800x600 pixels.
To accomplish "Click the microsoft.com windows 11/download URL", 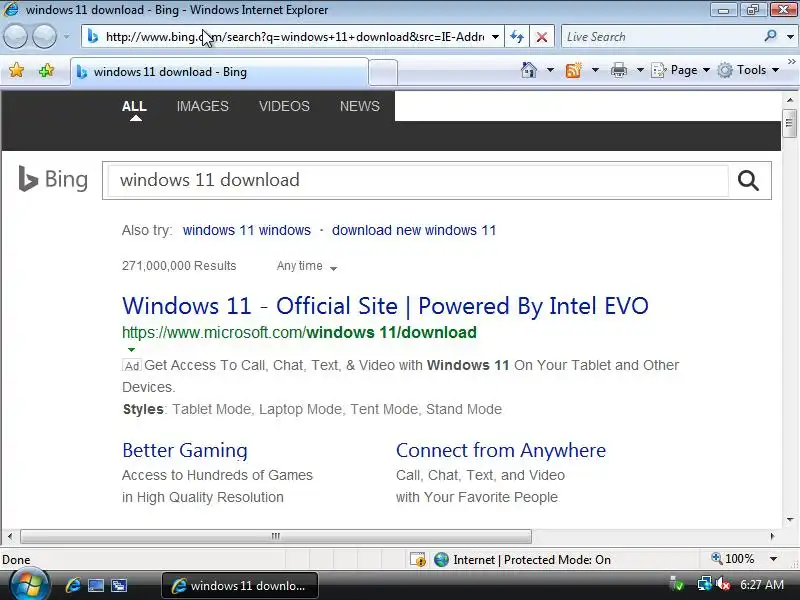I will coord(299,333).
